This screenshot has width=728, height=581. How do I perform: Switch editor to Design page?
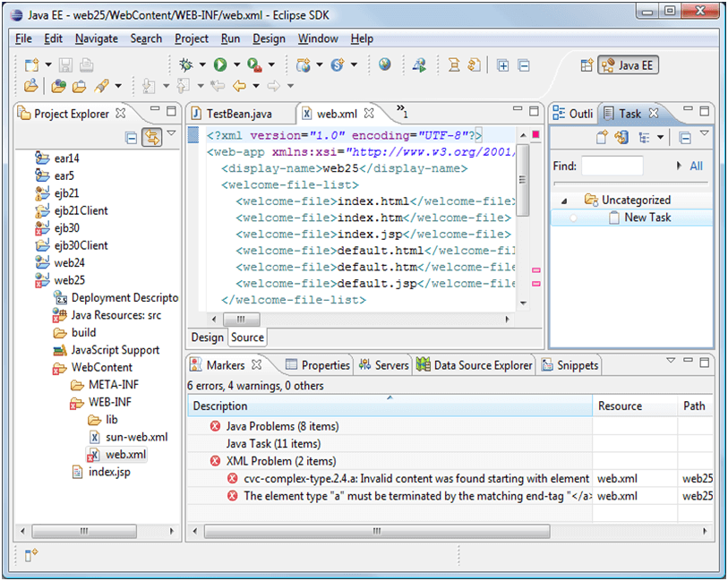pos(207,337)
